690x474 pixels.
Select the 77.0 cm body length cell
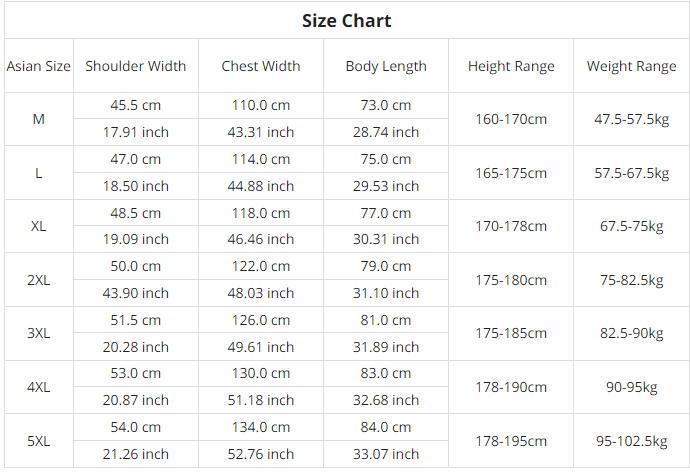coord(386,213)
